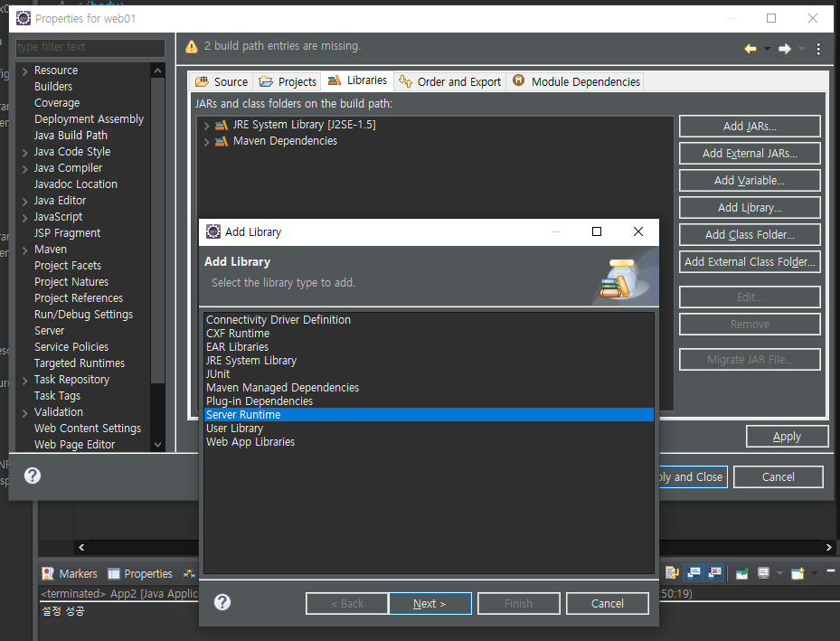Click the Servers view icon tab

click(x=189, y=574)
